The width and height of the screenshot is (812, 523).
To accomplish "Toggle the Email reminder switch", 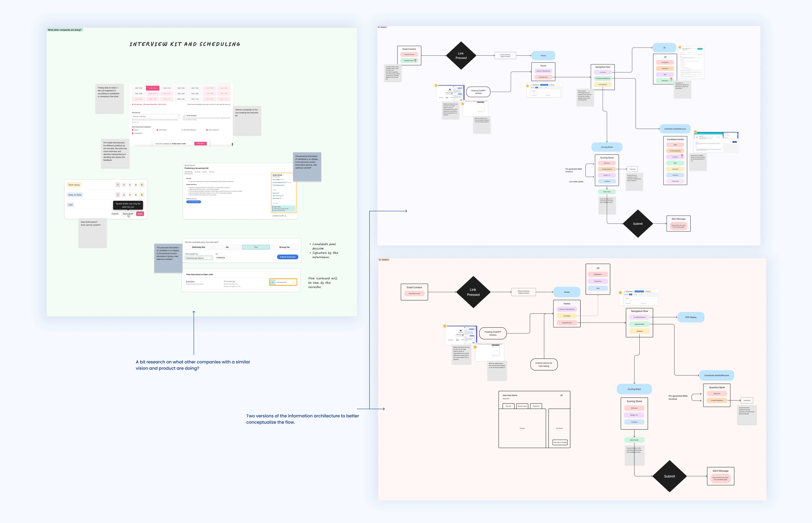I will click(x=184, y=115).
